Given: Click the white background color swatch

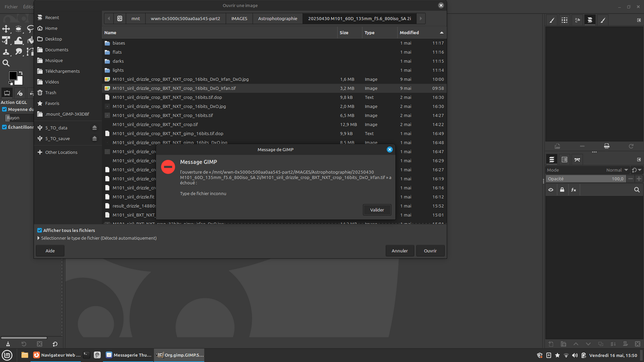Looking at the screenshot, I should (19, 82).
